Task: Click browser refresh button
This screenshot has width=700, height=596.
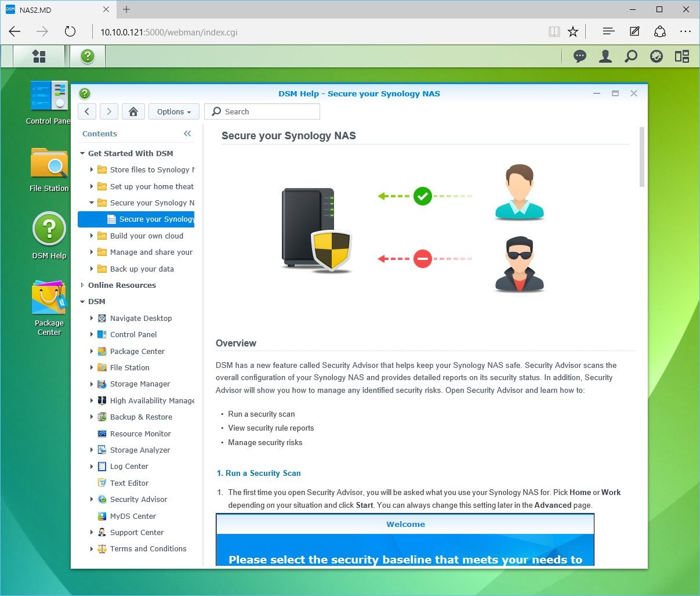Action: 70,32
